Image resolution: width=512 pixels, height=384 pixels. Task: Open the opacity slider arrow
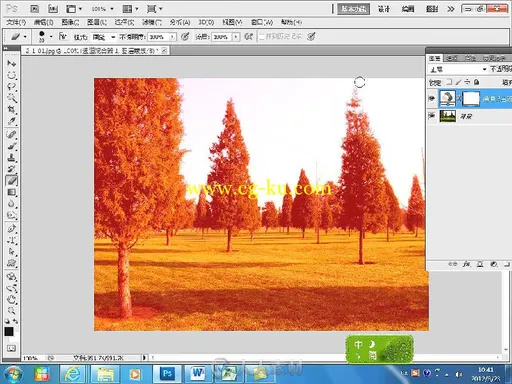pyautogui.click(x=172, y=37)
